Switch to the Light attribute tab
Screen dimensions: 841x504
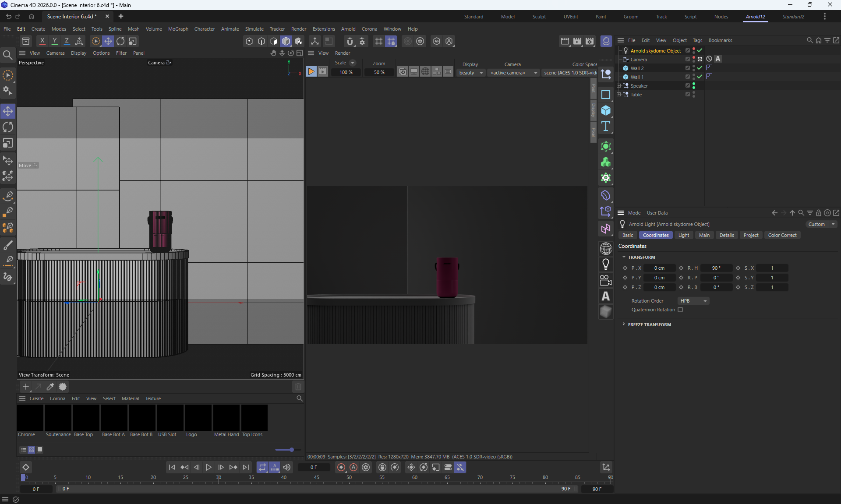(x=683, y=235)
